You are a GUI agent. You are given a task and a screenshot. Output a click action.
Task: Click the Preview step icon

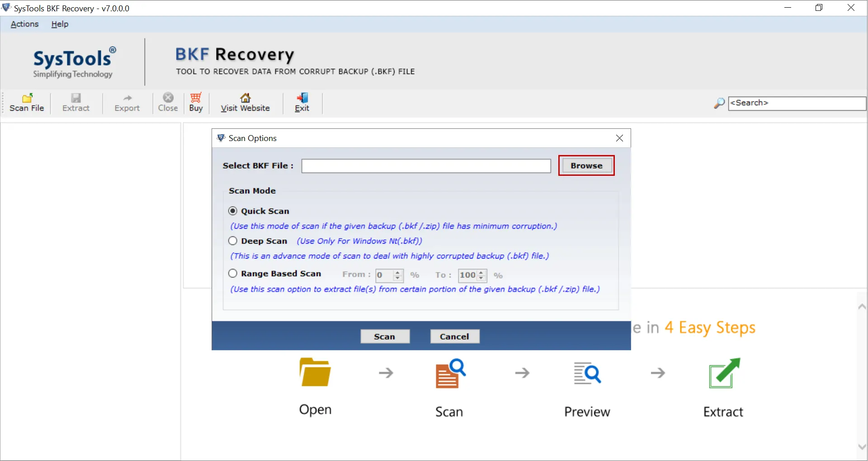(x=587, y=373)
